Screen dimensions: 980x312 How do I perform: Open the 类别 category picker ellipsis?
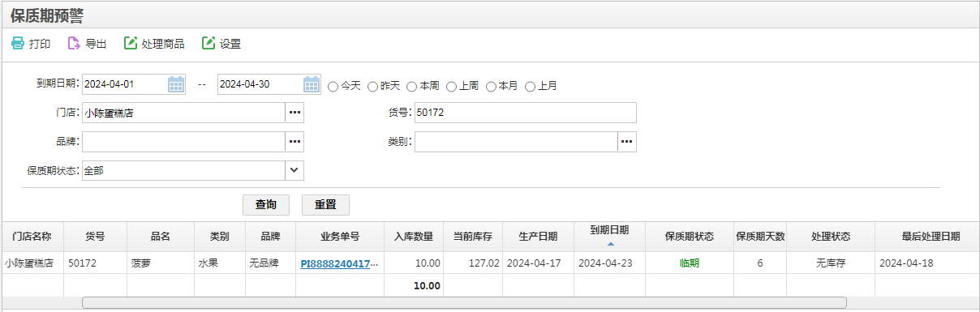(x=627, y=142)
